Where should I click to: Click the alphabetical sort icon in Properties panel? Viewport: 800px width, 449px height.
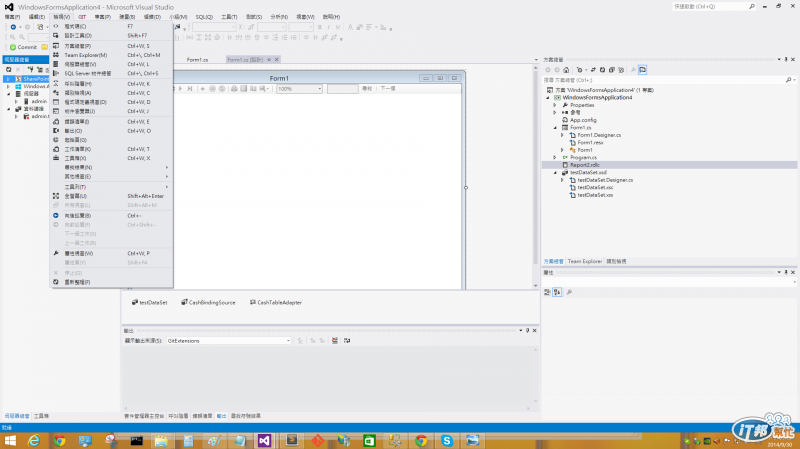pyautogui.click(x=557, y=292)
